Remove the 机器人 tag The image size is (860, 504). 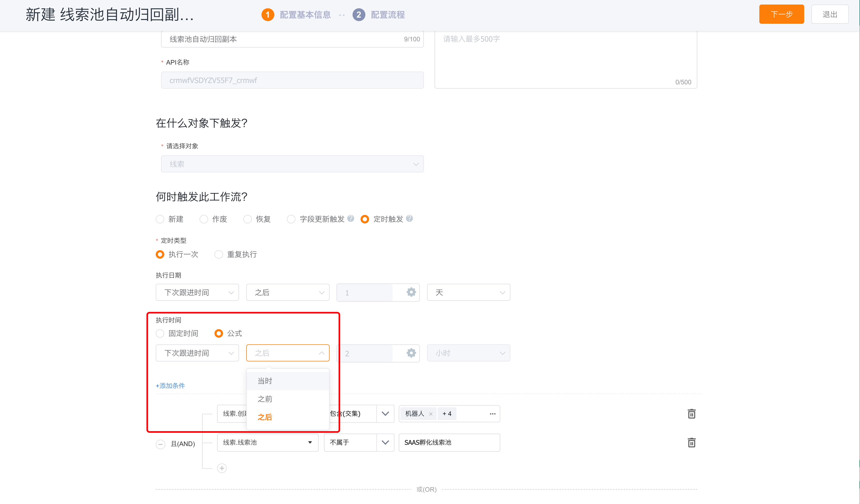pos(431,414)
